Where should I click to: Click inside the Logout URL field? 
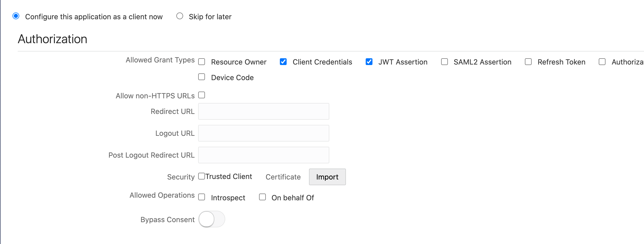263,133
